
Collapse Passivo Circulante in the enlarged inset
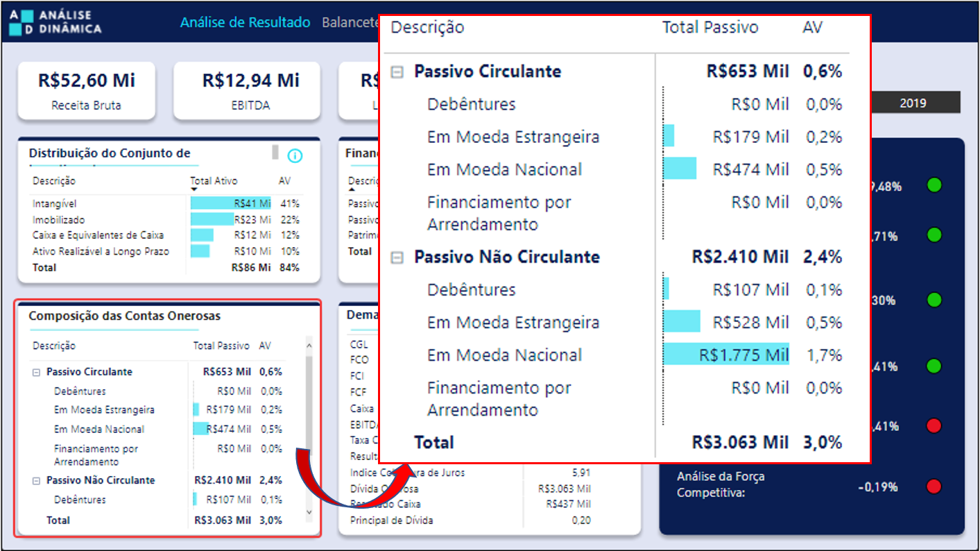point(397,72)
